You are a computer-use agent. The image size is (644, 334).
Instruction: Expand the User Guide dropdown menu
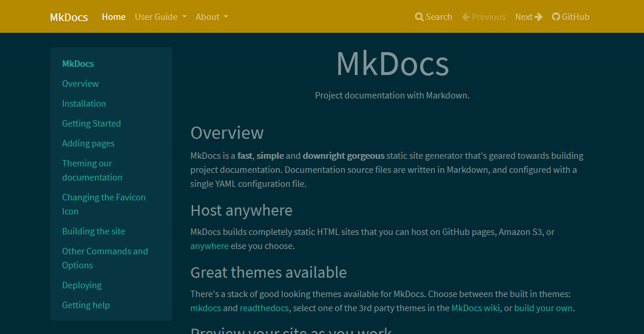click(160, 17)
